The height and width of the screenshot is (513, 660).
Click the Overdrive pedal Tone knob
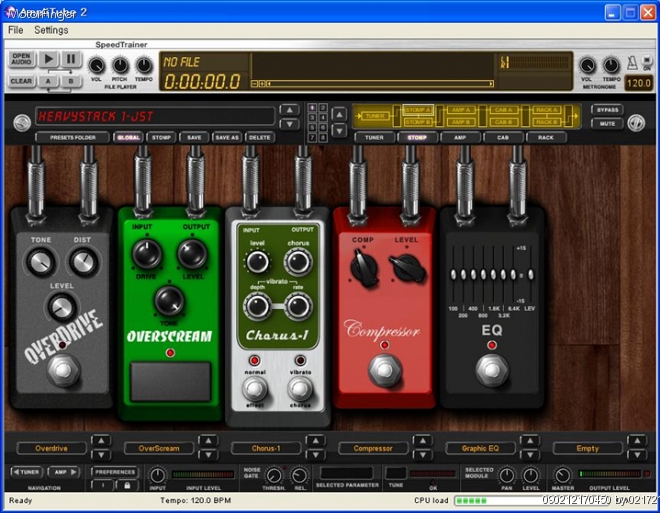[x=38, y=262]
